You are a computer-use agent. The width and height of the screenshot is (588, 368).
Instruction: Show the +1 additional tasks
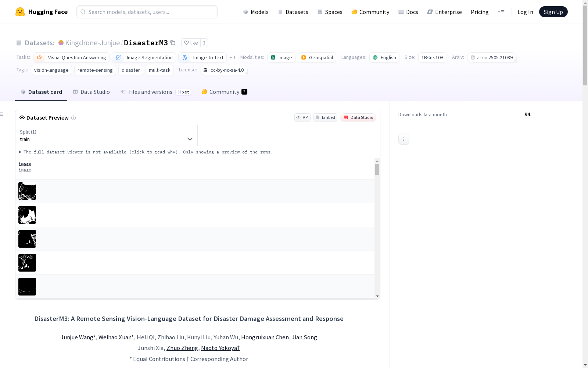pos(233,57)
